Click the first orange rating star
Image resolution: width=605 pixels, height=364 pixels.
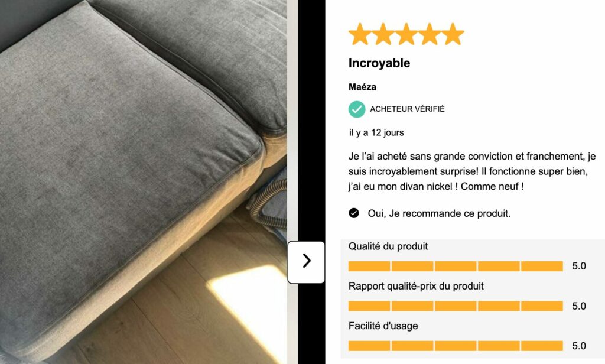point(360,34)
